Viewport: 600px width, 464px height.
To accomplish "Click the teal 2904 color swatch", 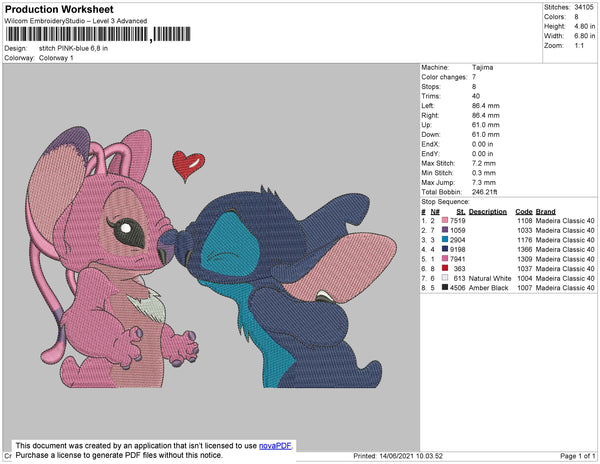I will [x=445, y=239].
